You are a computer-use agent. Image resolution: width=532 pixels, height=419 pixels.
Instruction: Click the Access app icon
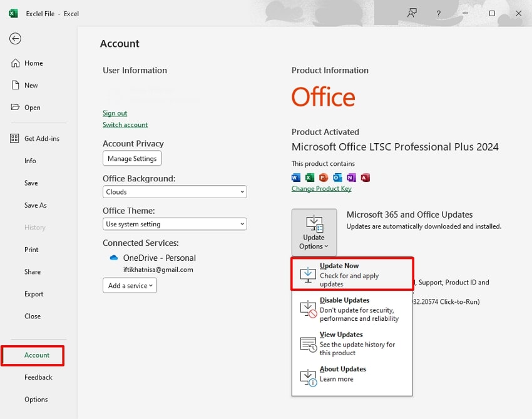366,178
